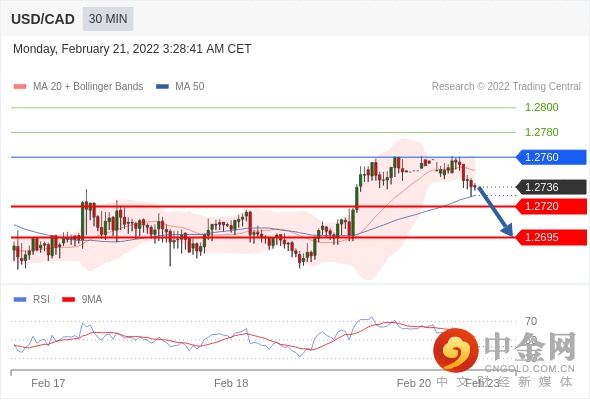Click the 'MA 50' legend label
590x400 pixels.
pos(190,87)
